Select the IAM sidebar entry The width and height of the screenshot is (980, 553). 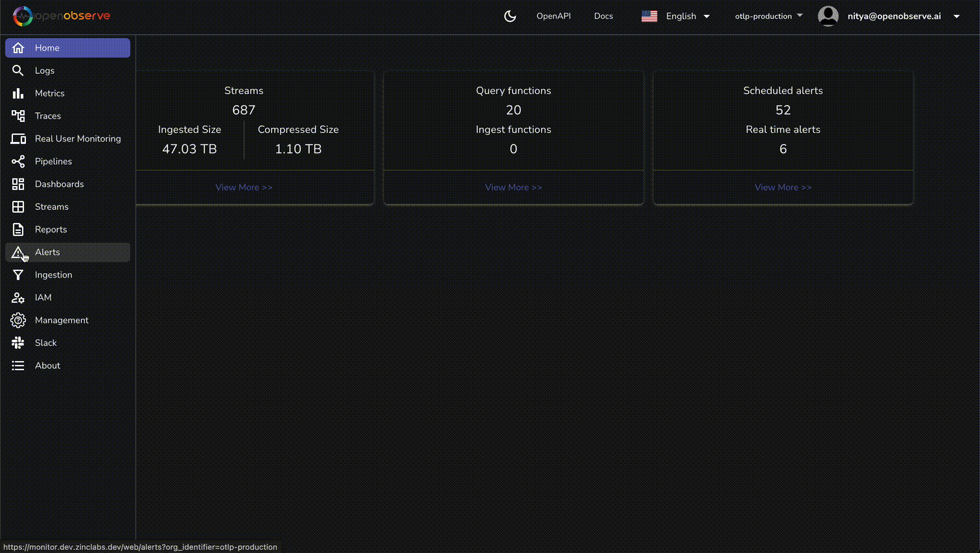42,297
